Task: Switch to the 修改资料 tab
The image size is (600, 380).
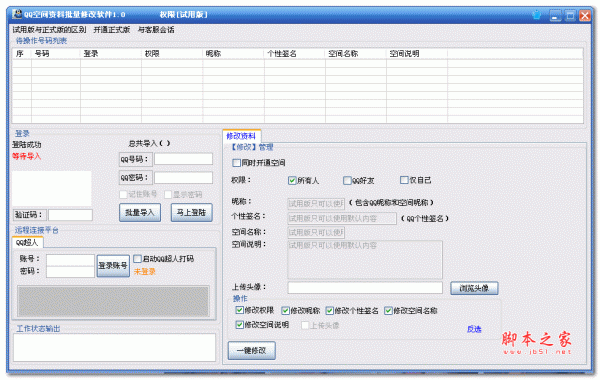Action: tap(241, 135)
